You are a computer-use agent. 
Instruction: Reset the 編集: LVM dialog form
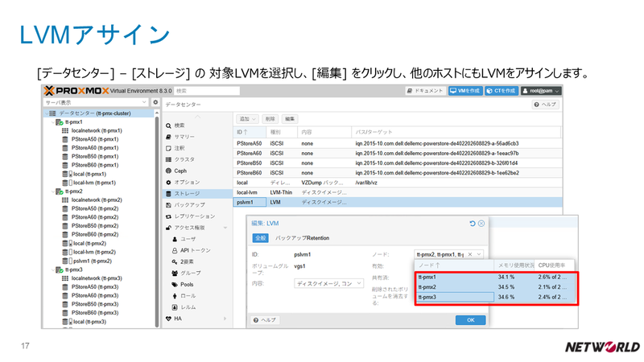click(473, 224)
